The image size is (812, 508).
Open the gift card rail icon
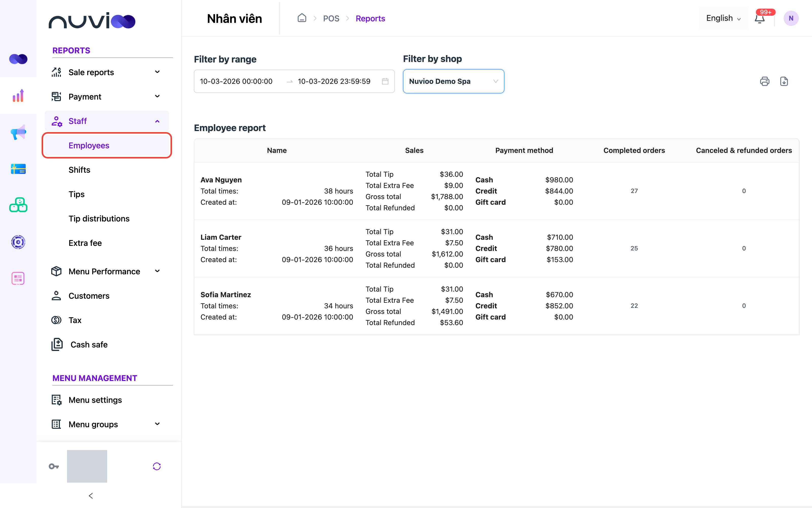[18, 169]
